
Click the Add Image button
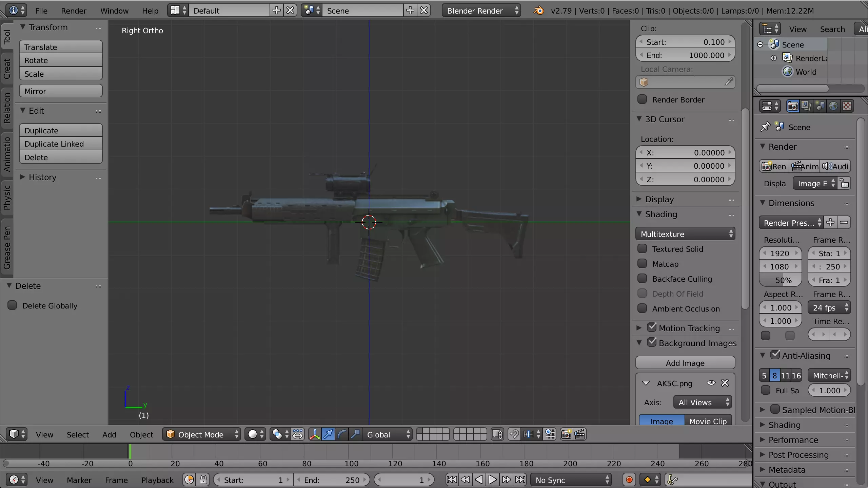click(x=685, y=363)
